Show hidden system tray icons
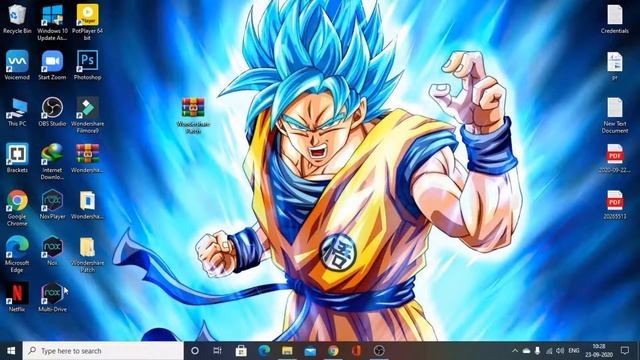The height and width of the screenshot is (360, 640). [x=515, y=351]
